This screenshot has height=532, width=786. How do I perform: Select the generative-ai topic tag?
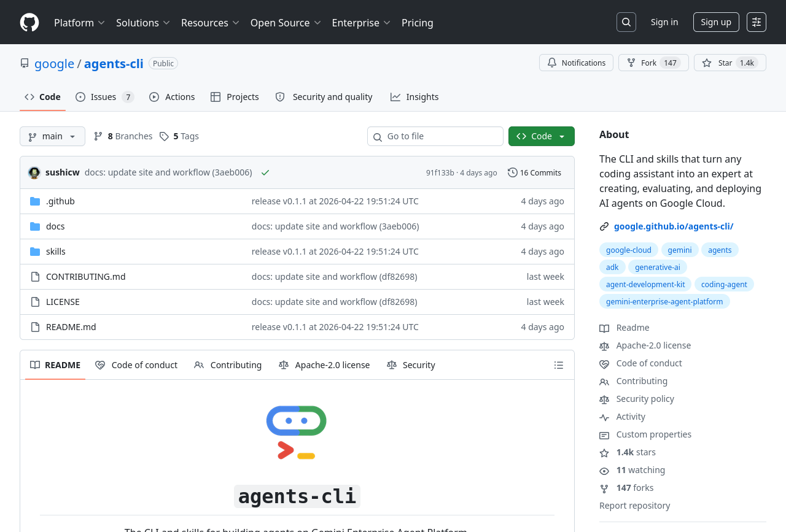tap(657, 267)
